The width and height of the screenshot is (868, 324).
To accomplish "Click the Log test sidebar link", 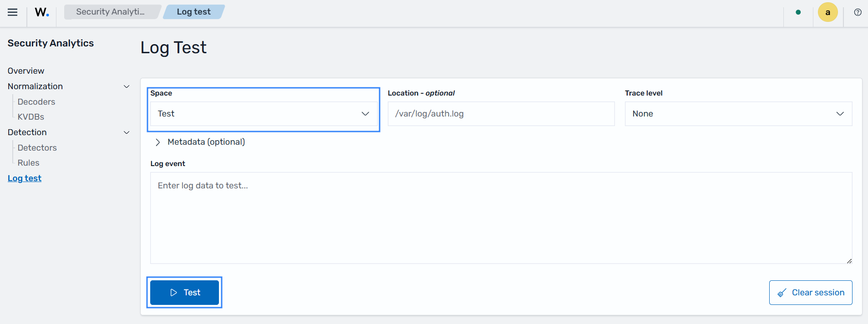I will [25, 178].
